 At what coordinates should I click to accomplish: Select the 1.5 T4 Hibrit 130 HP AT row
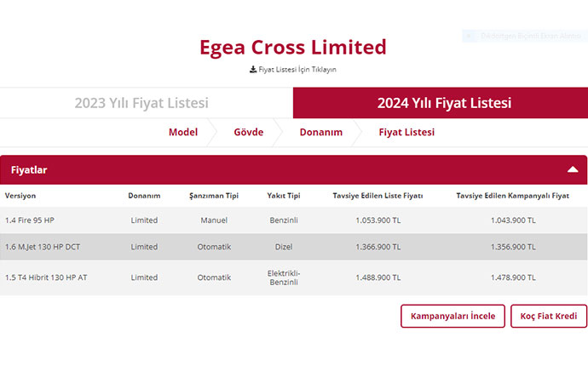tap(46, 277)
